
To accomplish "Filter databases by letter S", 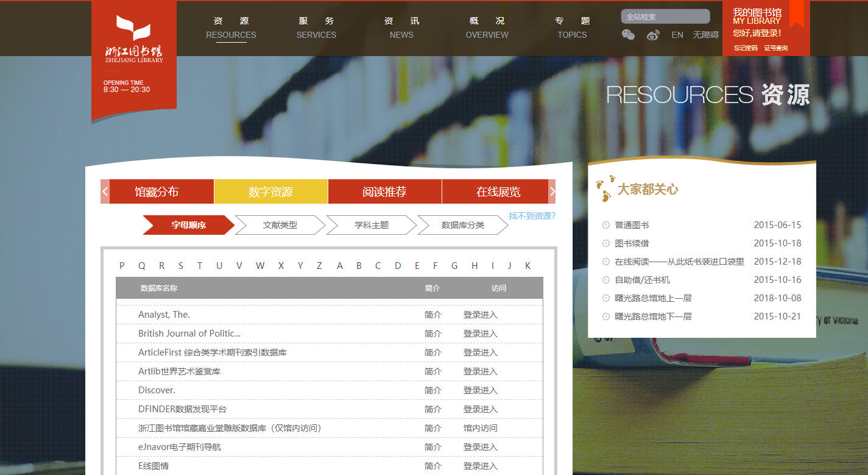I will coord(181,266).
